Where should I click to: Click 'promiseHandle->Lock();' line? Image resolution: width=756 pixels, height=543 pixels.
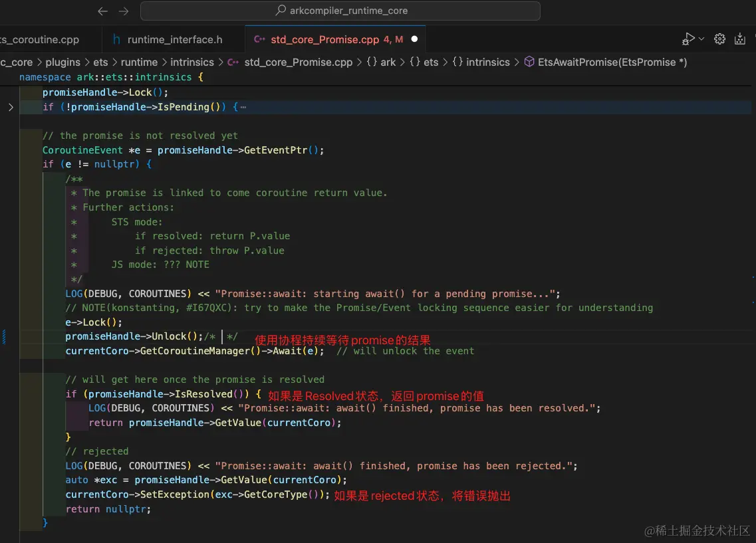click(x=105, y=92)
